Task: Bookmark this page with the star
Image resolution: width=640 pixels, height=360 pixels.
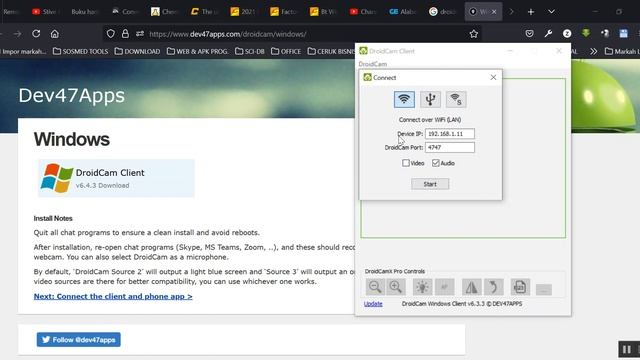Action: tap(473, 34)
